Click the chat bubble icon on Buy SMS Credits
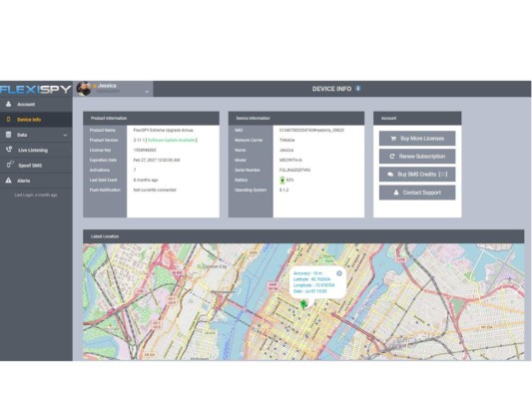The width and height of the screenshot is (532, 399). coord(390,175)
